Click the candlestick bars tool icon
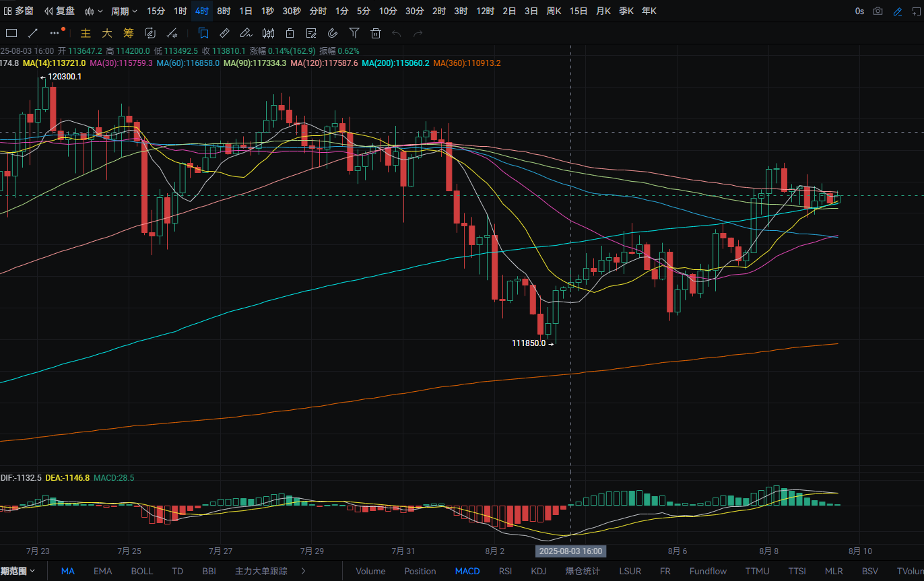 coord(268,33)
